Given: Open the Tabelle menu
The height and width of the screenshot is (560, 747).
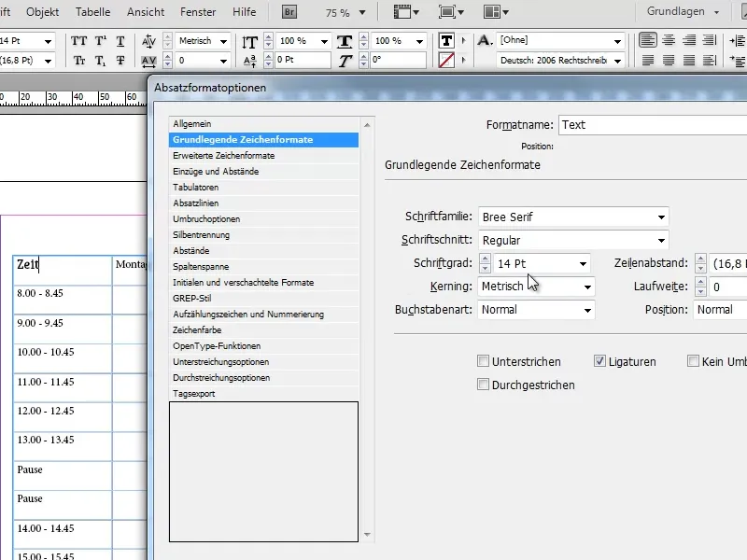Looking at the screenshot, I should [x=92, y=12].
